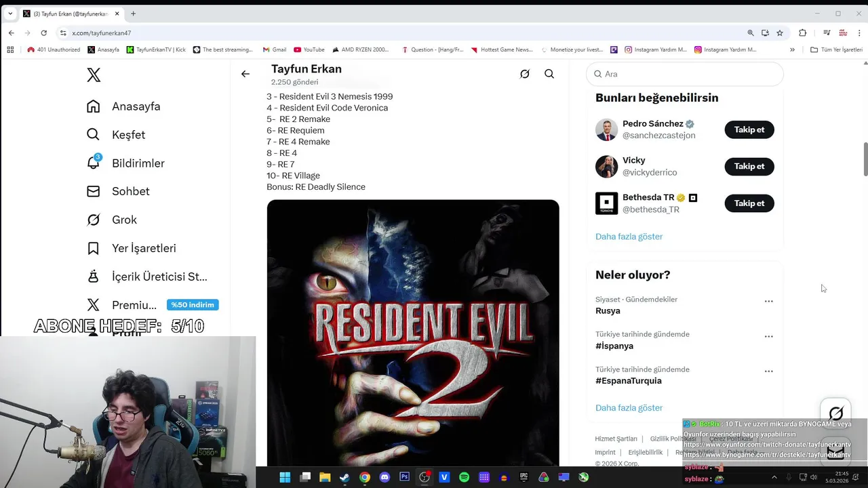Open İçerik Üreticisi Stüdyosu
868x488 pixels.
[147, 277]
